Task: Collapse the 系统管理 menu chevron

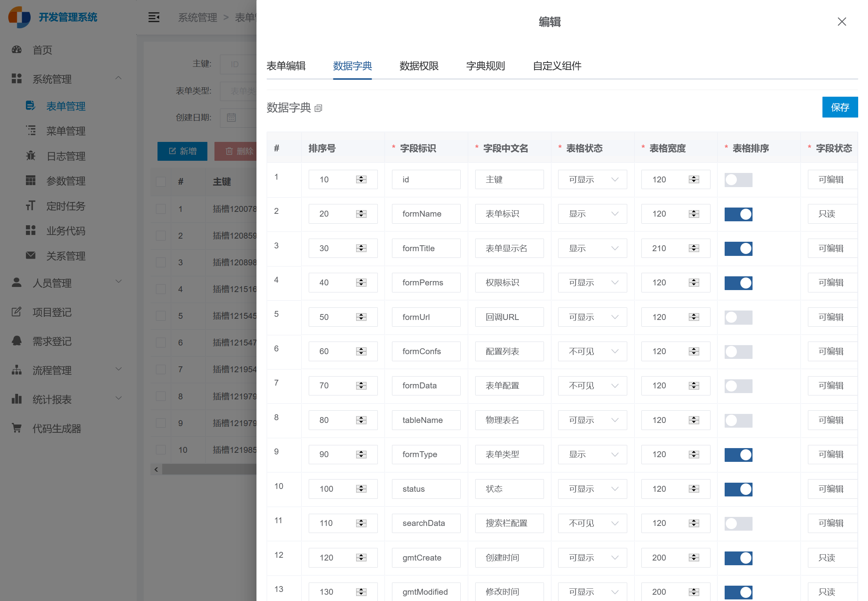Action: click(118, 78)
